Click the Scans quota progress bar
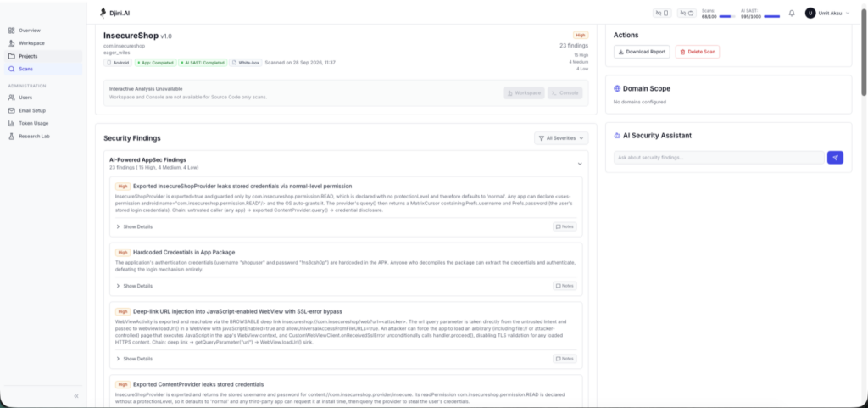Image resolution: width=868 pixels, height=408 pixels. [726, 17]
